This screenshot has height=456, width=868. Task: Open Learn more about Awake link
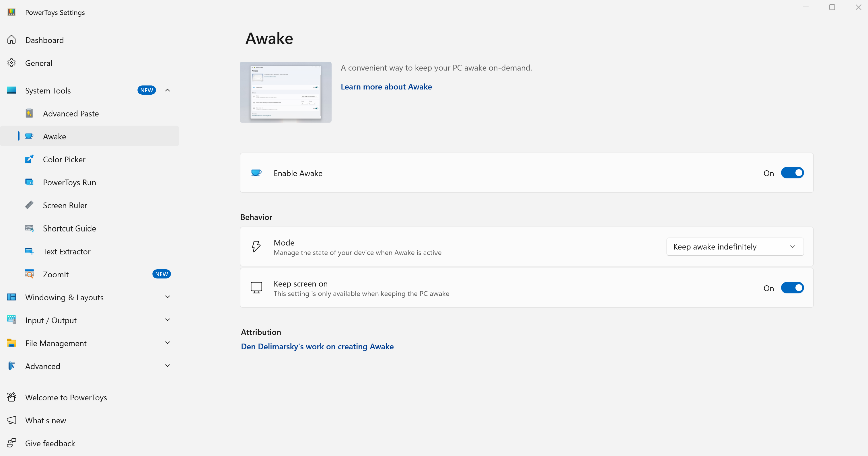pyautogui.click(x=386, y=87)
